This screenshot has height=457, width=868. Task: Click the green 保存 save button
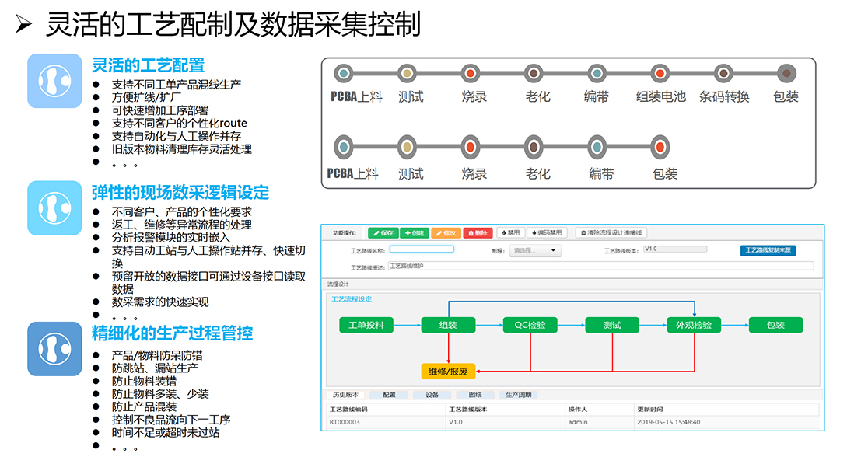(383, 233)
